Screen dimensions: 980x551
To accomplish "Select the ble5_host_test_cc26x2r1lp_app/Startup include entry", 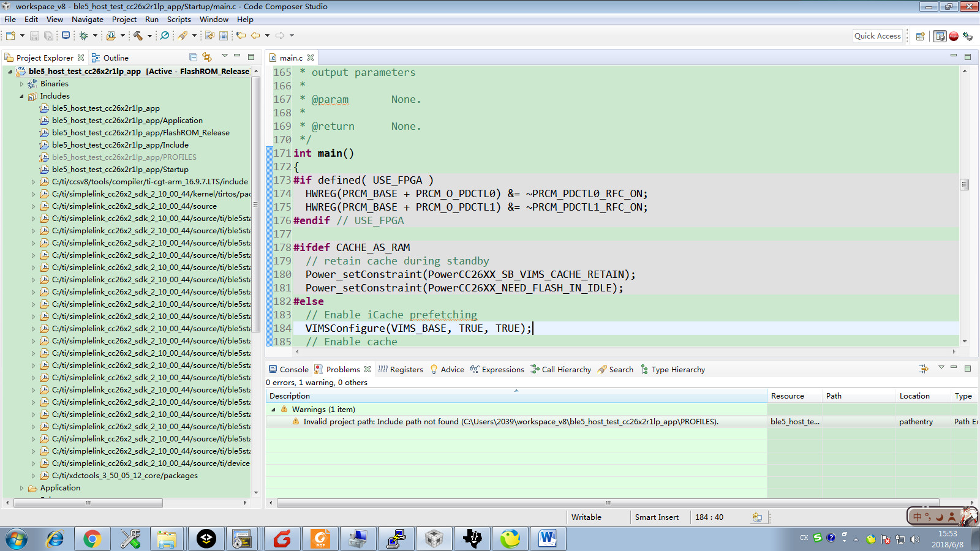I will tap(120, 170).
